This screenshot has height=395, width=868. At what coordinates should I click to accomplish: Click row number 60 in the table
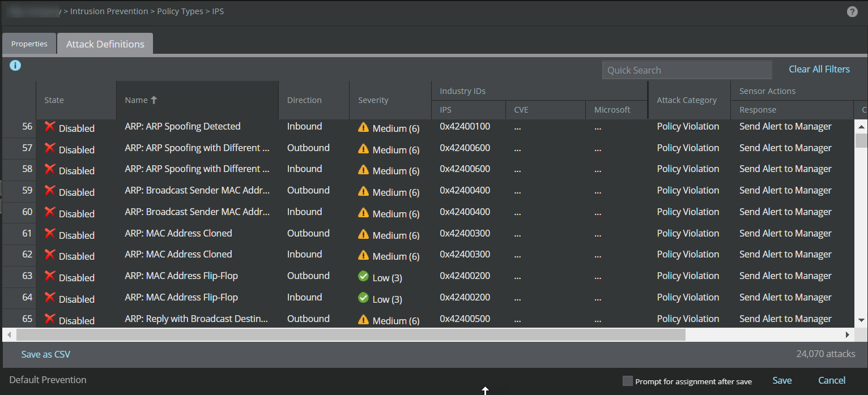27,212
